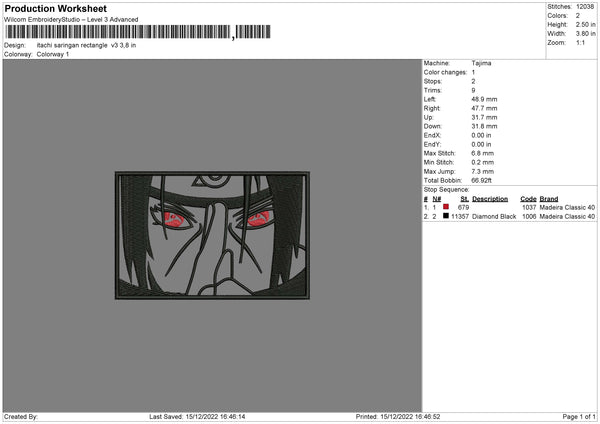Screen dimensions: 600x424
Task: Click design name 'itachi saringan rectangle v3 3,8 in'
Action: [86, 45]
